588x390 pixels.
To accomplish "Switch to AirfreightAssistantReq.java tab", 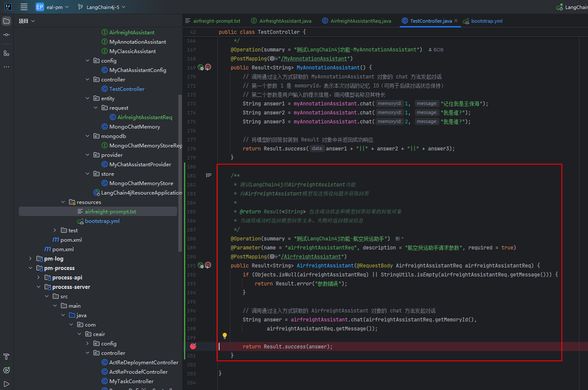I will [357, 21].
